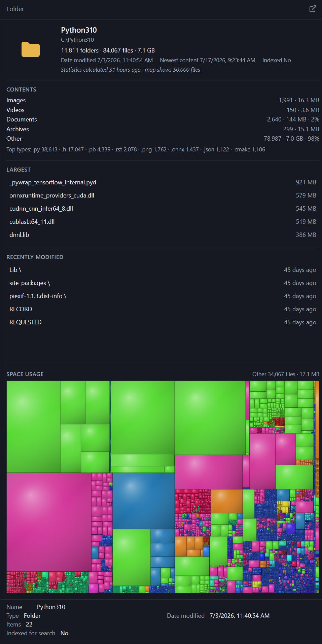
Task: Click the RECENTLY MODIFIED section heading
Action: pyautogui.click(x=35, y=257)
